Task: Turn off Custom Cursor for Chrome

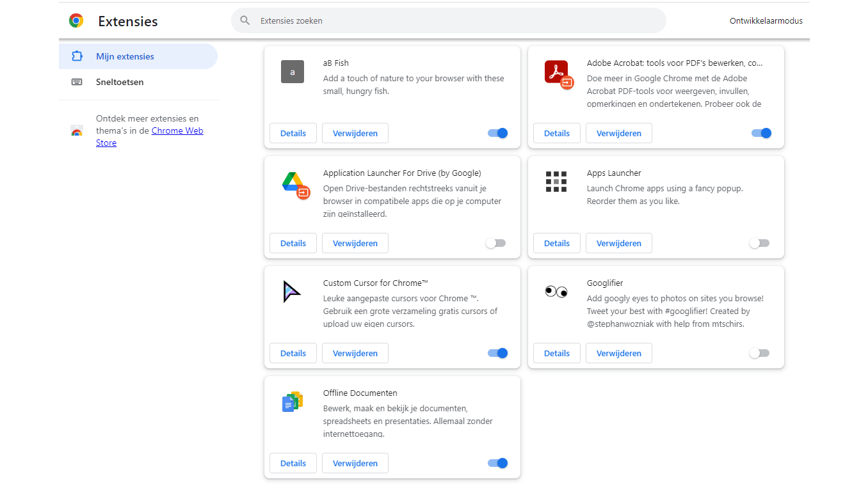Action: 497,353
